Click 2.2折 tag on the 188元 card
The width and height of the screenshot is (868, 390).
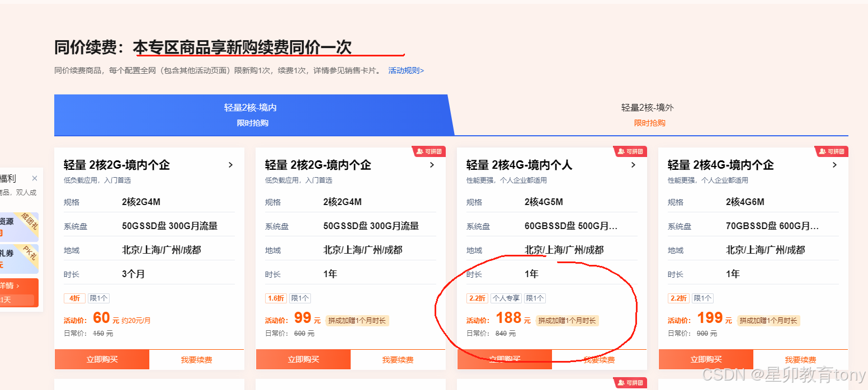click(477, 298)
